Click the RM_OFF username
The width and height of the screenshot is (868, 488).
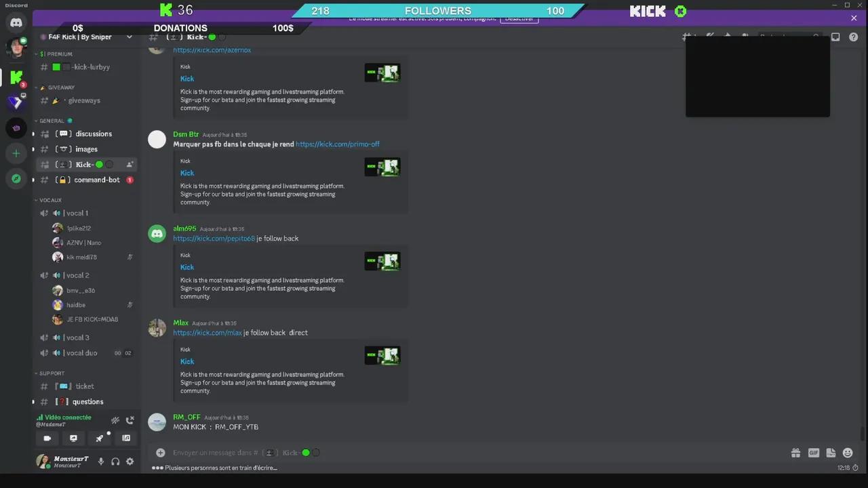186,418
